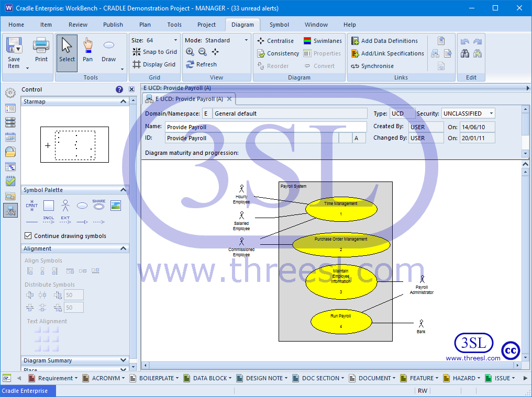This screenshot has width=532, height=397.
Task: Click the bottom bar scroll-right arrow
Action: tap(525, 378)
